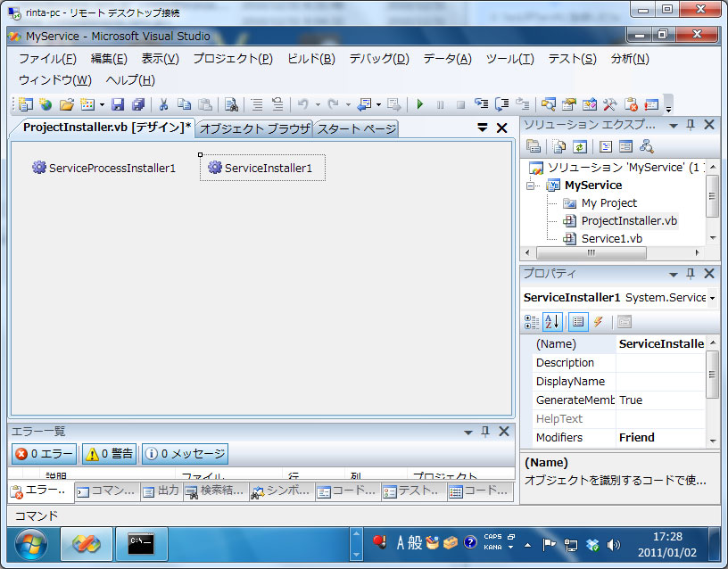Select Service1.vb in Solution Explorer

[612, 238]
